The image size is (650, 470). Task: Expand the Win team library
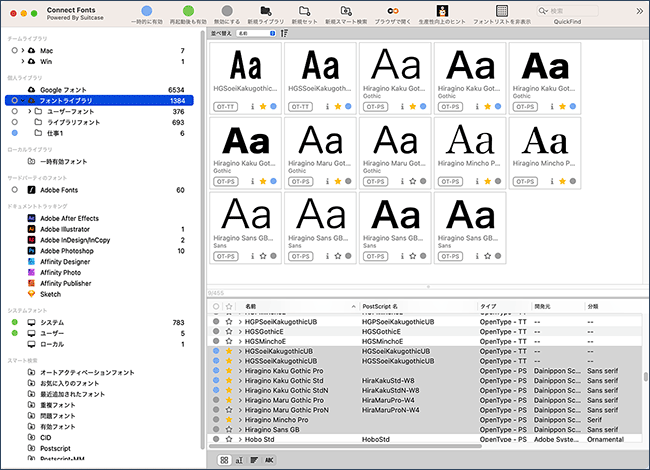23,61
